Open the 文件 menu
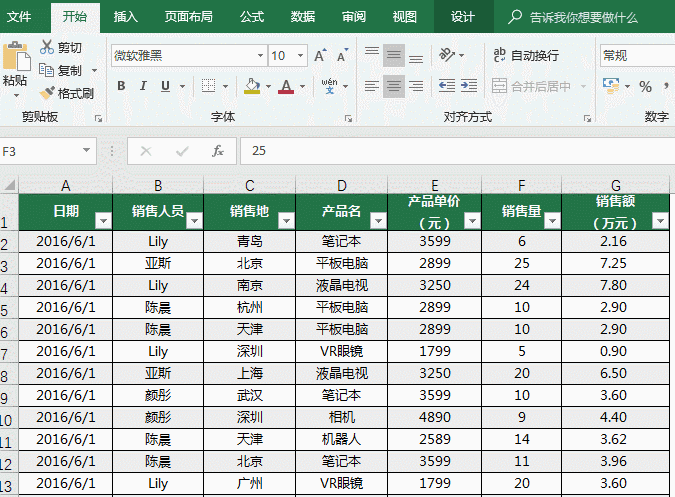The image size is (675, 497). click(19, 17)
